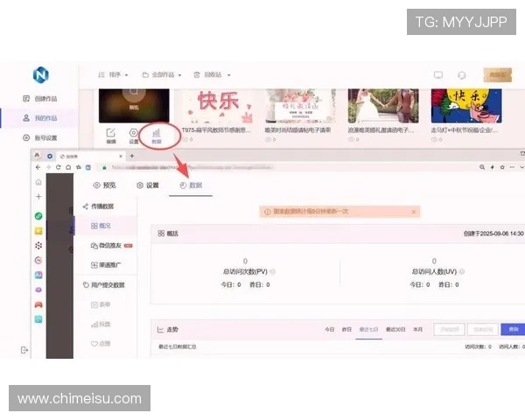Click the browser address bar
This screenshot has height=420, width=525.
pyautogui.click(x=191, y=167)
